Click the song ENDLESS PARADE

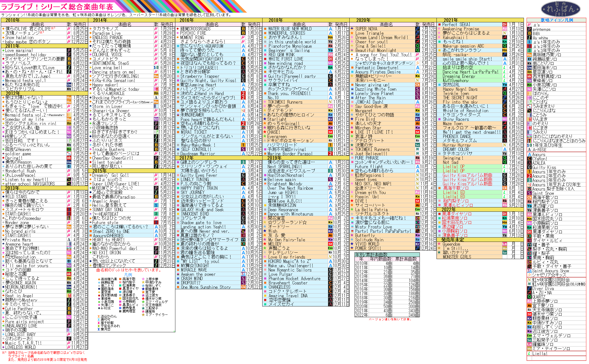point(108,37)
